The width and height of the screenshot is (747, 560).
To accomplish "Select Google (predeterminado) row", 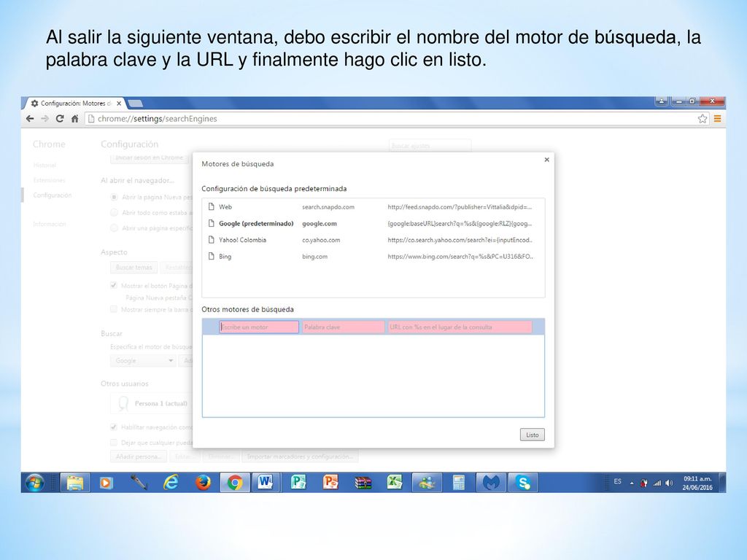I will (373, 224).
